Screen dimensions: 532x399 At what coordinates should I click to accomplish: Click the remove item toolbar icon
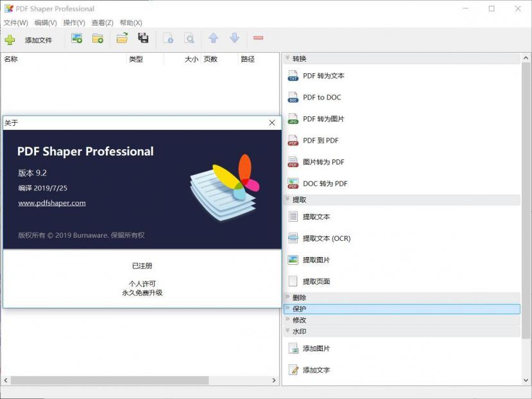[x=258, y=39]
